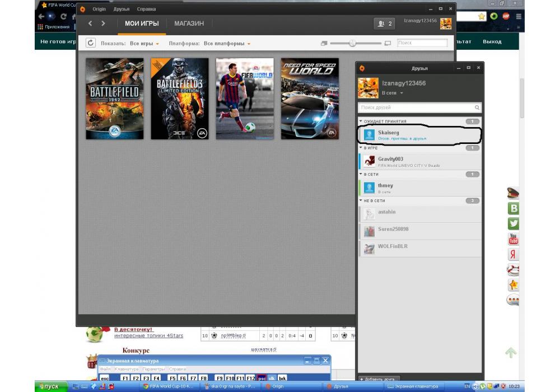The height and width of the screenshot is (392, 560).
Task: Click the game tile size slider
Action: tap(353, 43)
